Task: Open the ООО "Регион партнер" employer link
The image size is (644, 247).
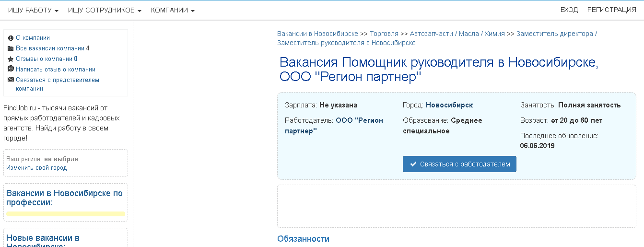Action: tap(334, 126)
